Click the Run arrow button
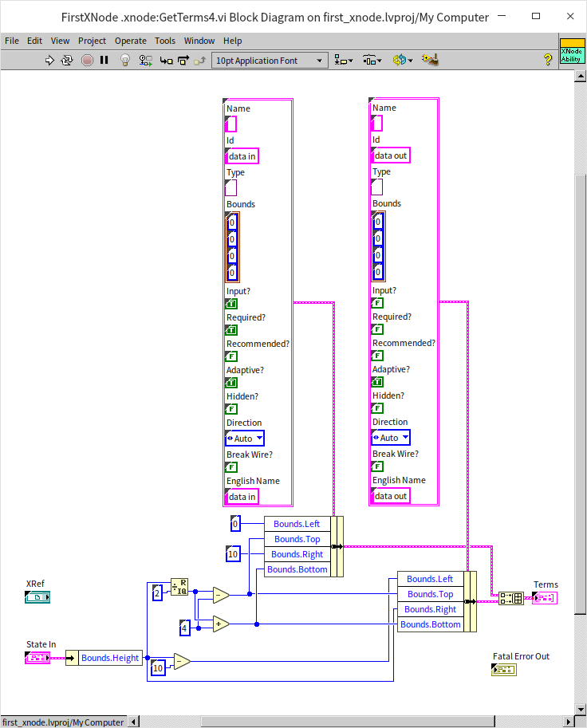Screen dimensions: 587x728 click(49, 60)
